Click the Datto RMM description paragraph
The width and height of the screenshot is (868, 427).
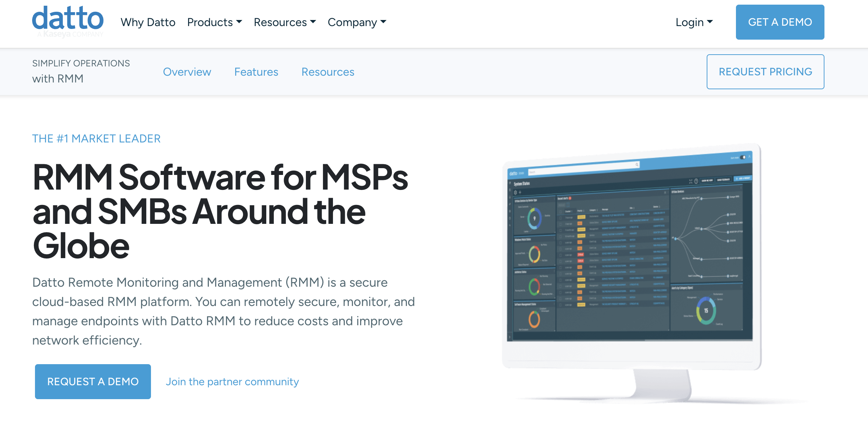pos(223,311)
